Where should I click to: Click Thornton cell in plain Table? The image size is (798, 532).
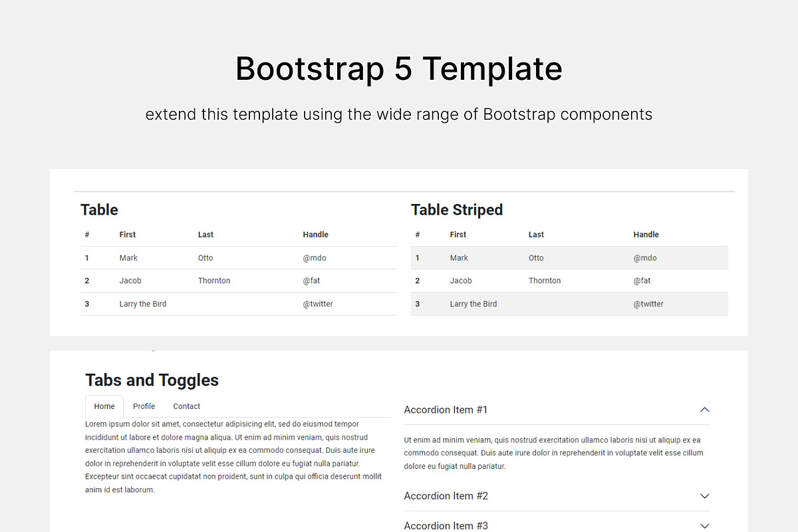pyautogui.click(x=214, y=281)
